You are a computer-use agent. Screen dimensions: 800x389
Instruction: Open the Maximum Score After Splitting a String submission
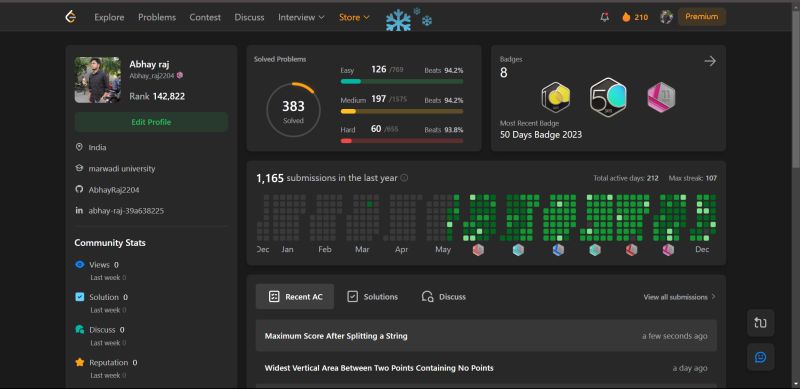[486, 336]
